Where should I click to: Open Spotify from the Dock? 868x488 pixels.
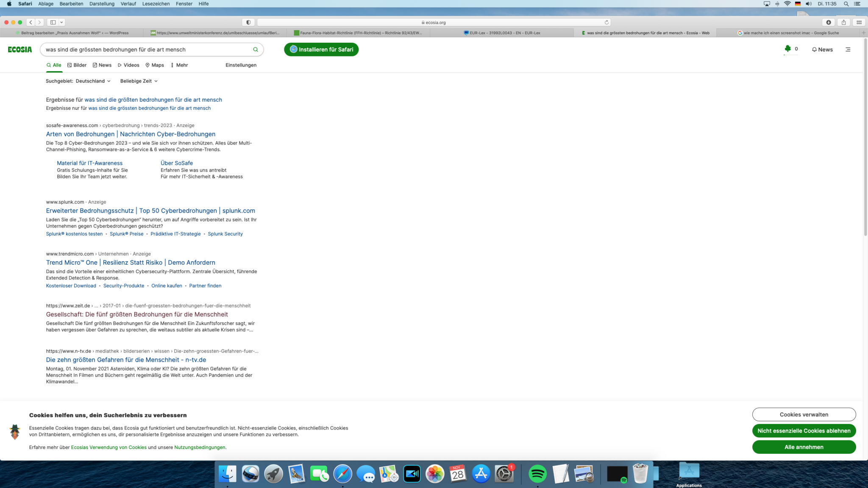click(x=537, y=474)
